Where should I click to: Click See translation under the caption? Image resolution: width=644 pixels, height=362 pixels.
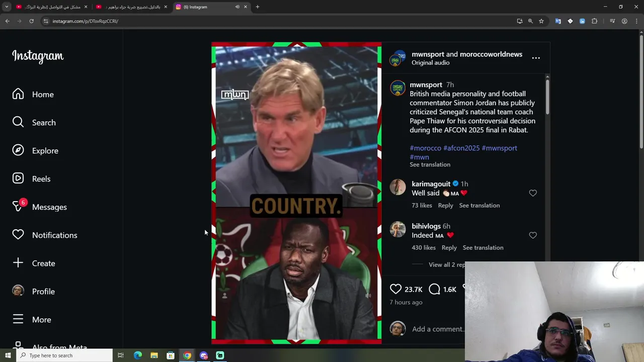(430, 164)
